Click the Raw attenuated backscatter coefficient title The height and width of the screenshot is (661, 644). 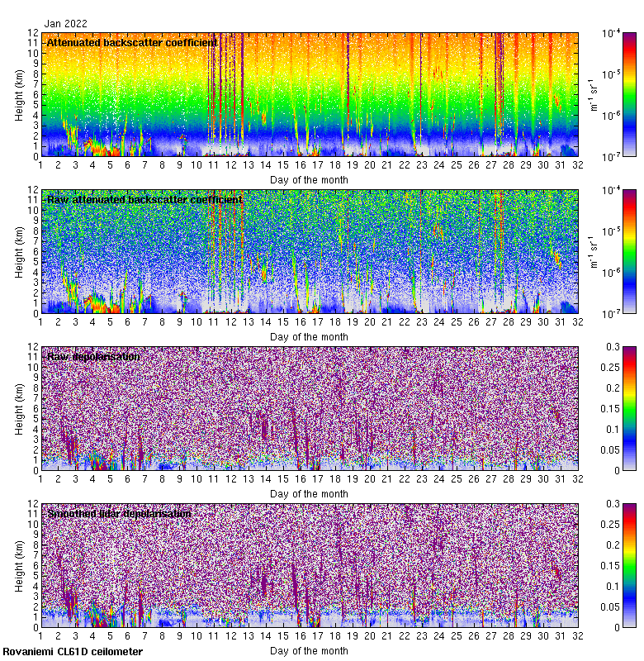(x=144, y=199)
